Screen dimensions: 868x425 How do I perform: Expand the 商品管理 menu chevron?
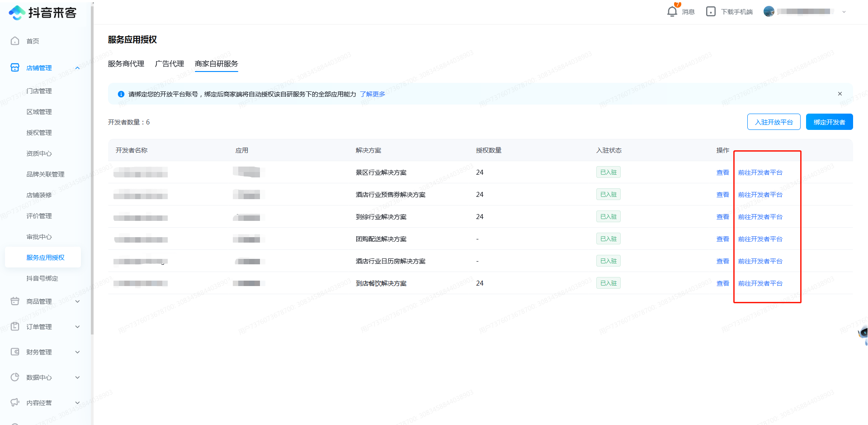coord(77,301)
